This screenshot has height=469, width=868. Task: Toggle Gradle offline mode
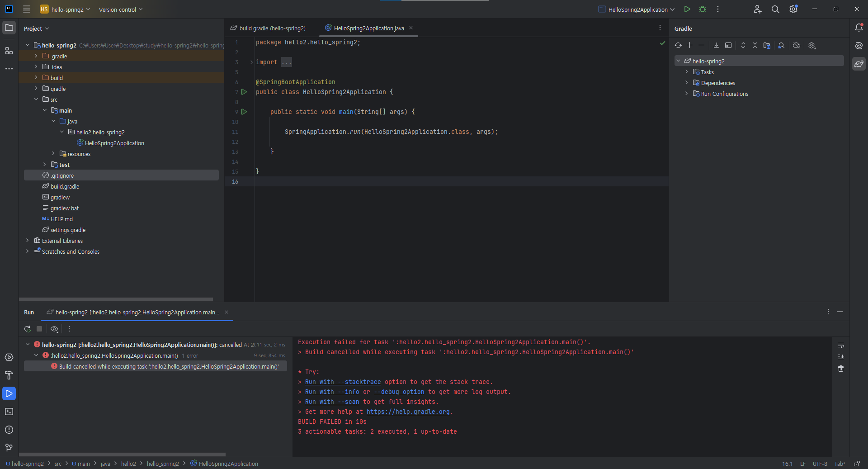point(797,45)
